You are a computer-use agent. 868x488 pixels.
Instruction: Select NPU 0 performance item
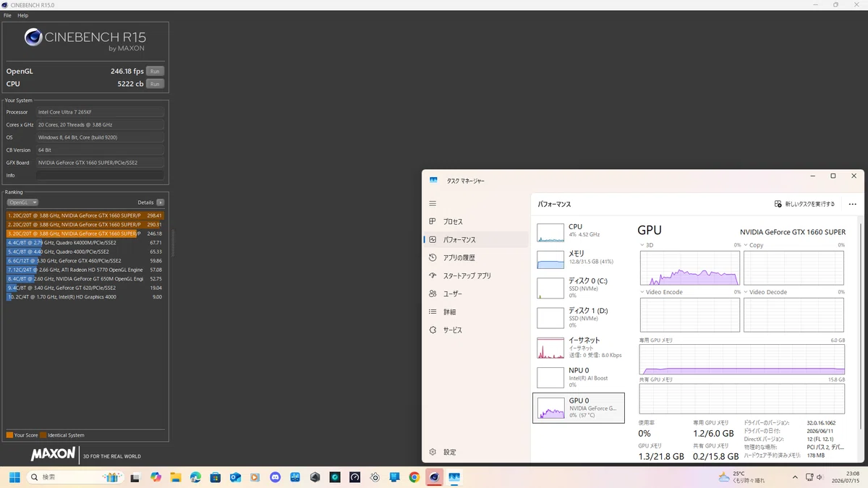[x=579, y=377]
